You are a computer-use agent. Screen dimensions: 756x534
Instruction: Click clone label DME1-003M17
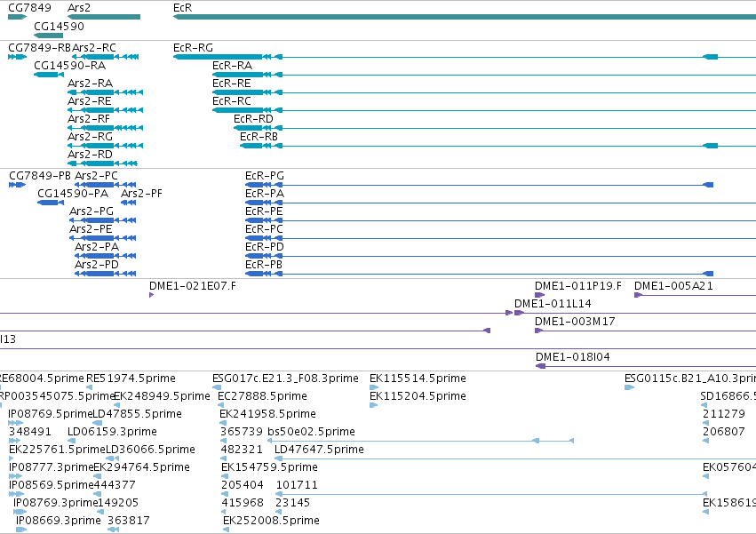click(575, 323)
